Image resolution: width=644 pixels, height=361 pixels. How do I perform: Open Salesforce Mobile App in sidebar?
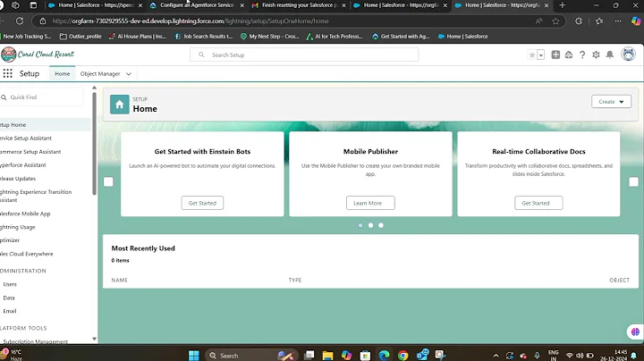(25, 214)
